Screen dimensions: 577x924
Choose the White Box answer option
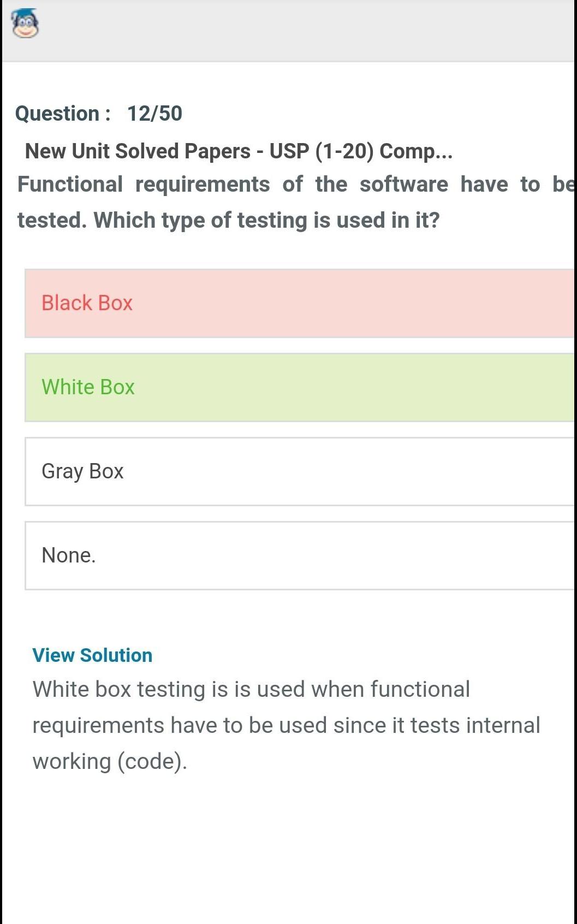point(299,387)
